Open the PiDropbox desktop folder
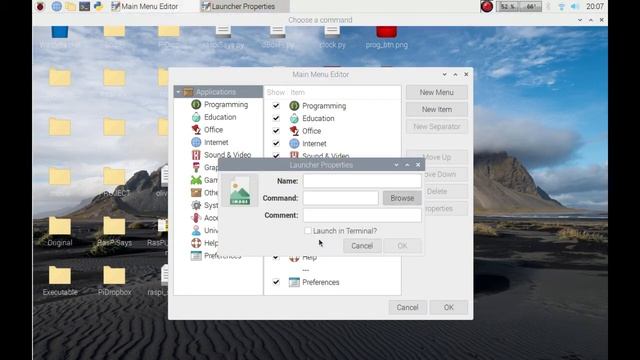This screenshot has width=640, height=360. pos(114,280)
